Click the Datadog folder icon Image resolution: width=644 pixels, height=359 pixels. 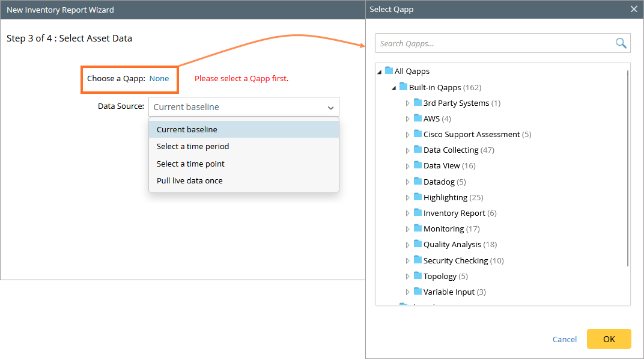[x=418, y=181]
